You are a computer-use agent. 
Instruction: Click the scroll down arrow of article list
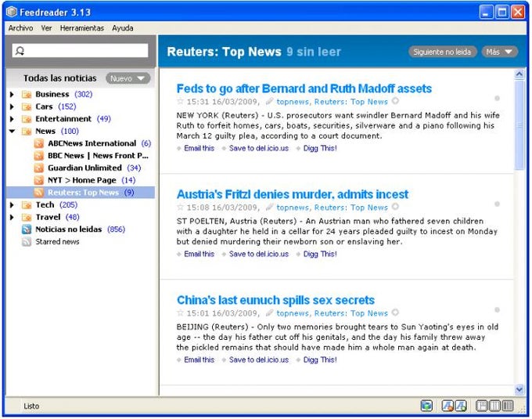pyautogui.click(x=519, y=389)
